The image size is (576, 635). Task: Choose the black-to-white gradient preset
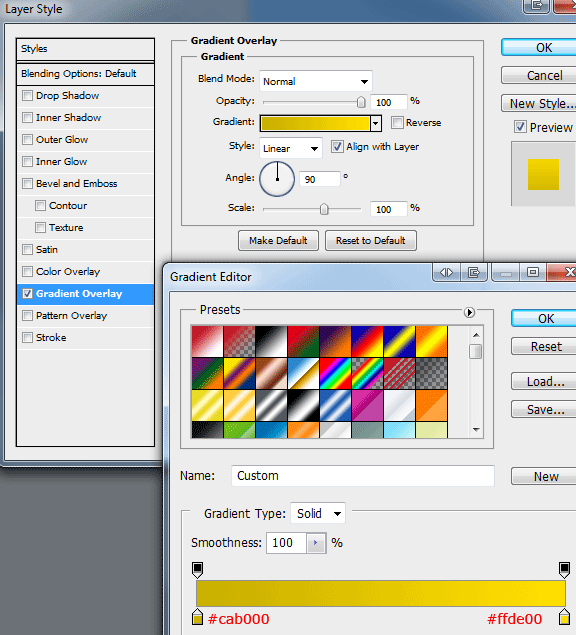[x=271, y=341]
